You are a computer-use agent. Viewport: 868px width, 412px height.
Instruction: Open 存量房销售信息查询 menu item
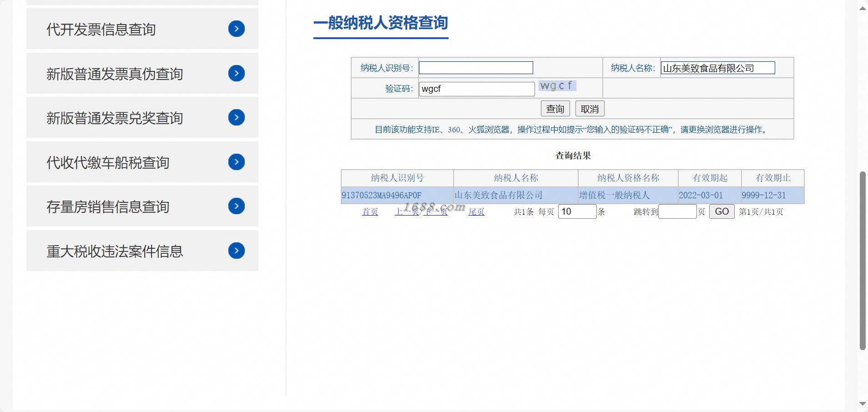(142, 206)
